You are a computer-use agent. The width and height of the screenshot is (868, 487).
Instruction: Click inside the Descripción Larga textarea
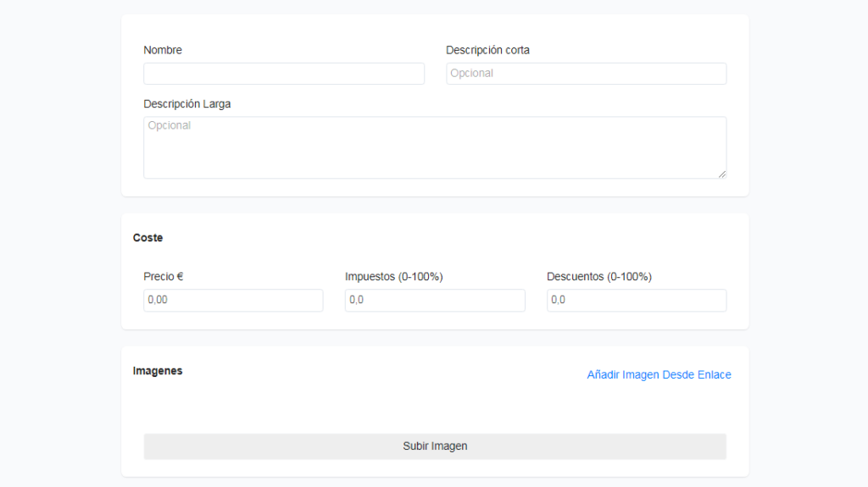(x=435, y=147)
